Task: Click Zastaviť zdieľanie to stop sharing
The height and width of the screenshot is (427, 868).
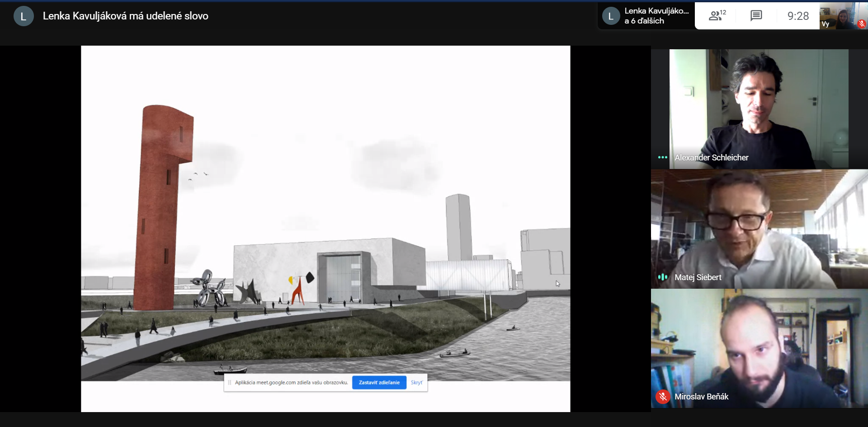Action: point(379,383)
